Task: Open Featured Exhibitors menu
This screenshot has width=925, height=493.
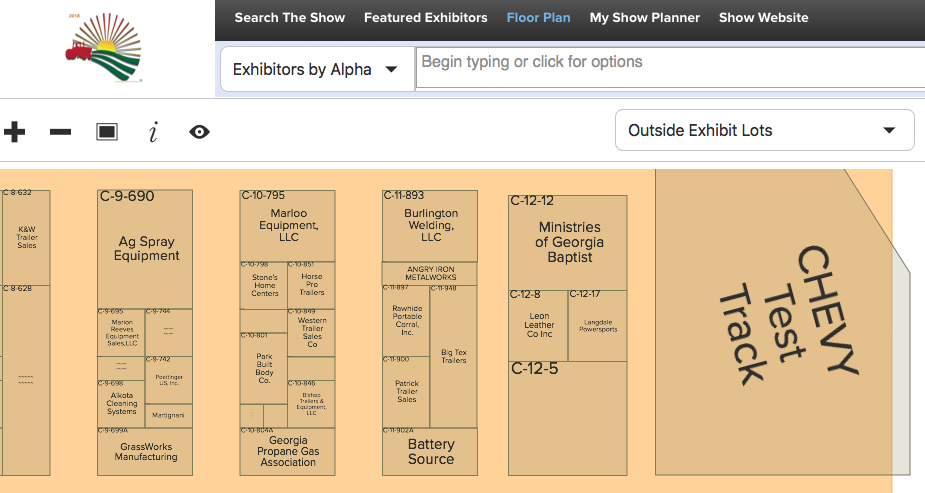Action: point(425,18)
